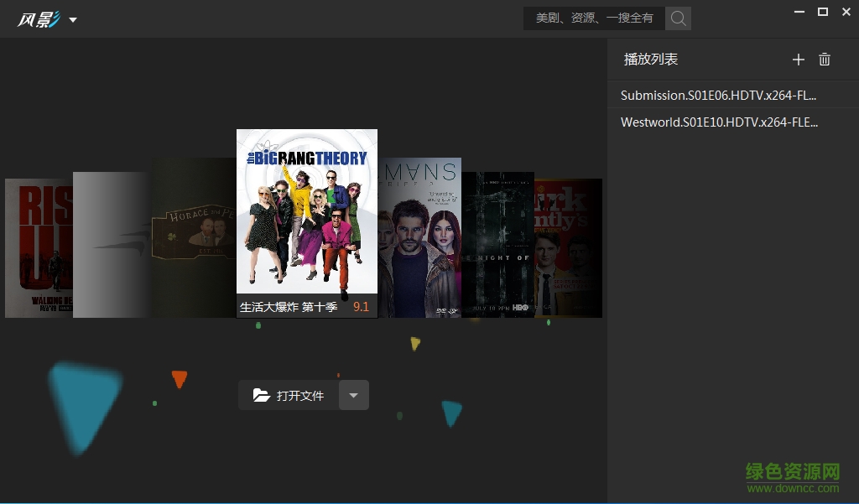Open the Dirk Gently's poster thumbnail

568,247
